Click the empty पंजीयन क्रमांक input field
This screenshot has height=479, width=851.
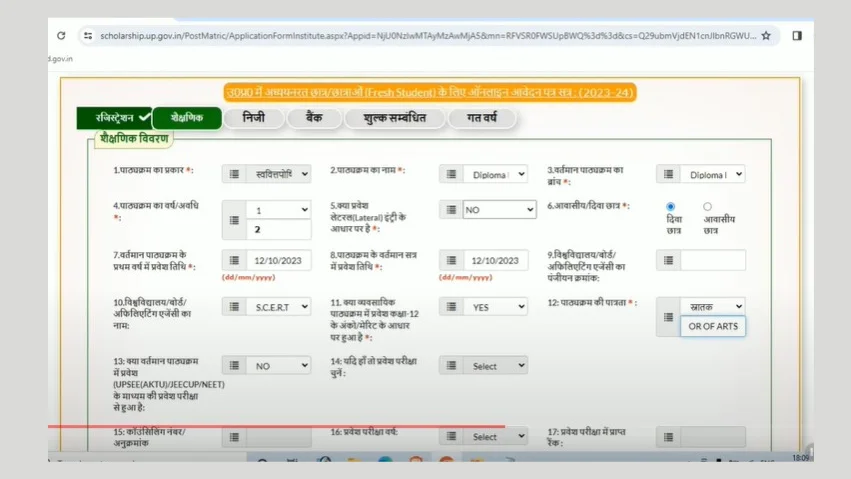pos(713,260)
